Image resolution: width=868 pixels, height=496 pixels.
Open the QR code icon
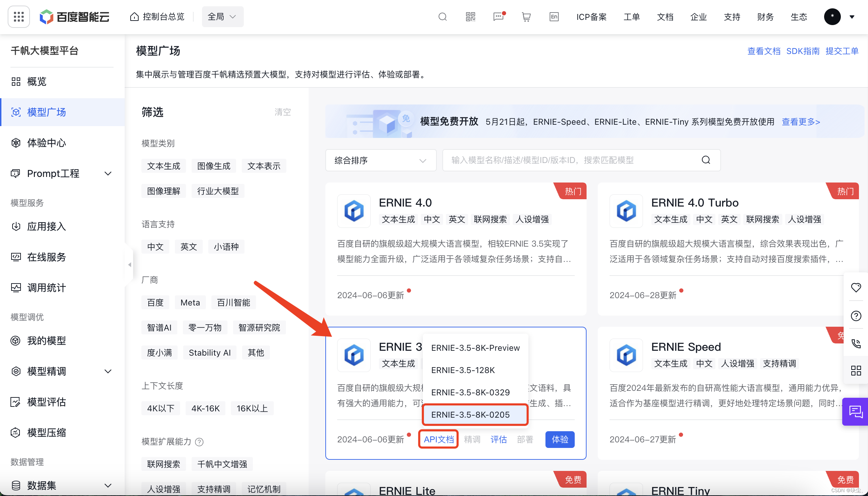coord(470,17)
